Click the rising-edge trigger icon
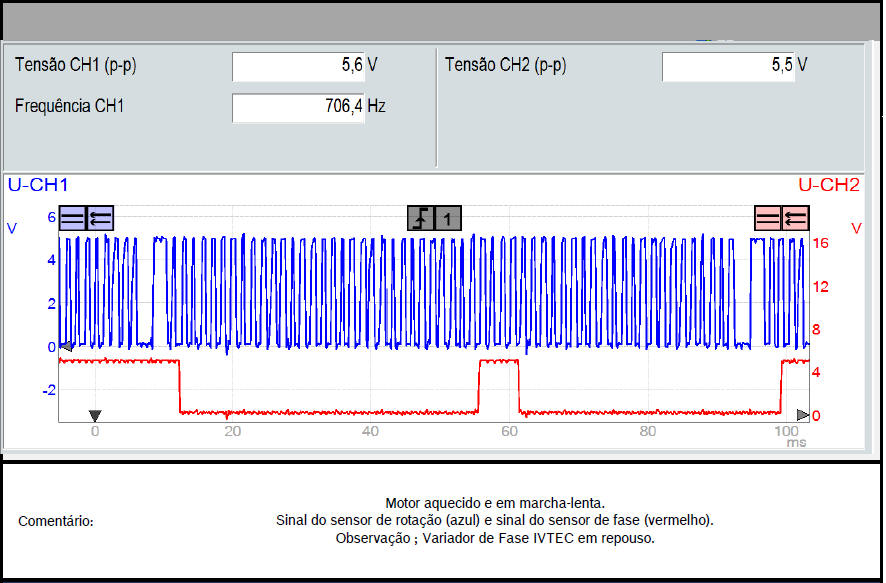 (421, 218)
